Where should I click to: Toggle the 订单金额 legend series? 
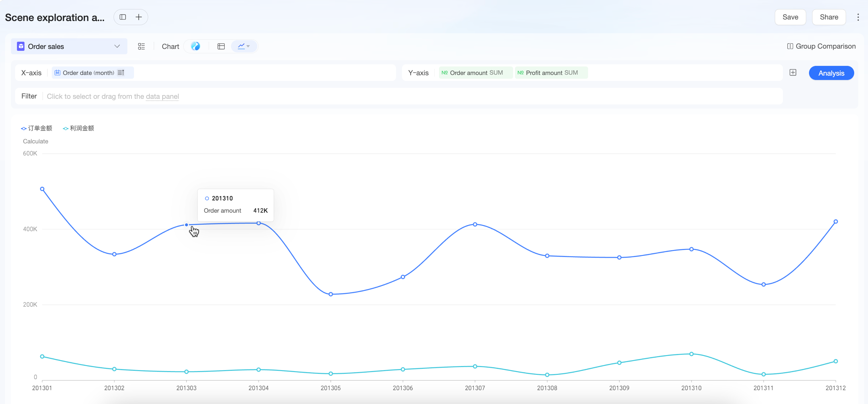point(36,128)
